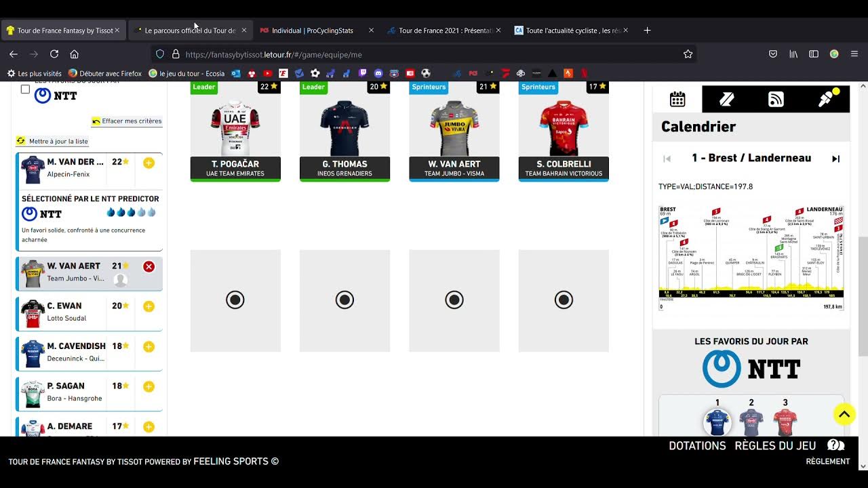This screenshot has height=488, width=868.
Task: Open G. Thomas rider card
Action: point(344,131)
